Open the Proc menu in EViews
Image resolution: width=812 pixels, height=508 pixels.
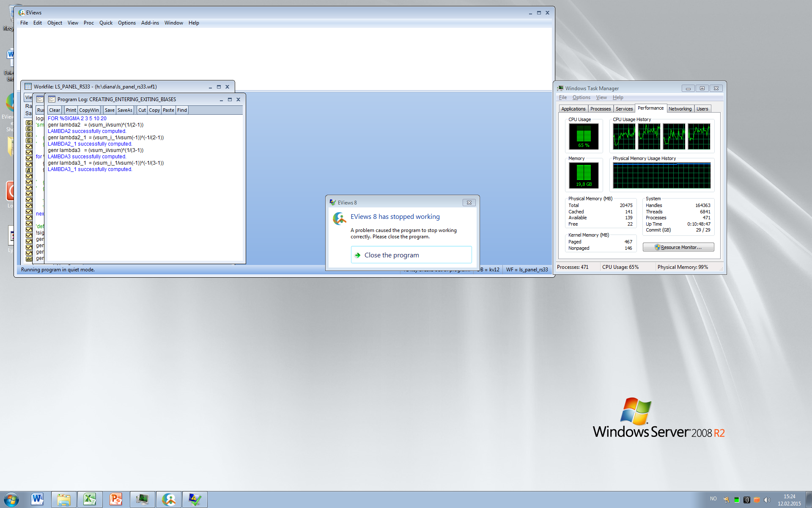pyautogui.click(x=89, y=23)
